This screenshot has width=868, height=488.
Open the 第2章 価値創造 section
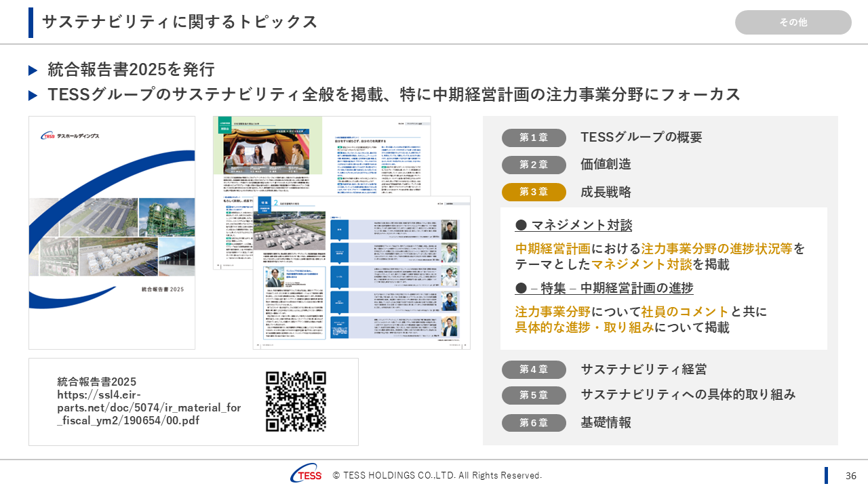tap(534, 165)
